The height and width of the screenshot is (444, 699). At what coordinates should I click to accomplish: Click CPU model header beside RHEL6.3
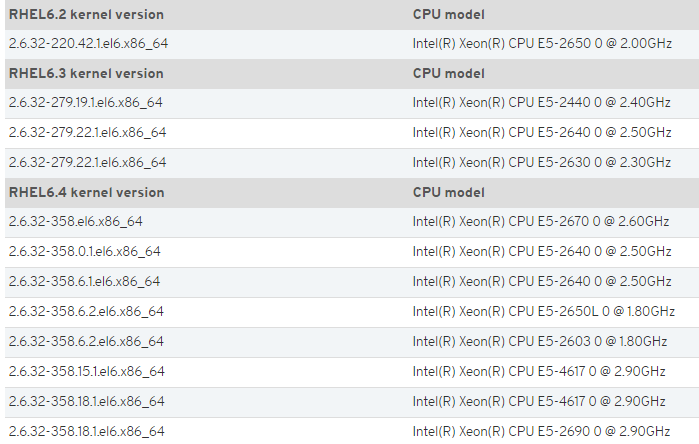point(448,74)
